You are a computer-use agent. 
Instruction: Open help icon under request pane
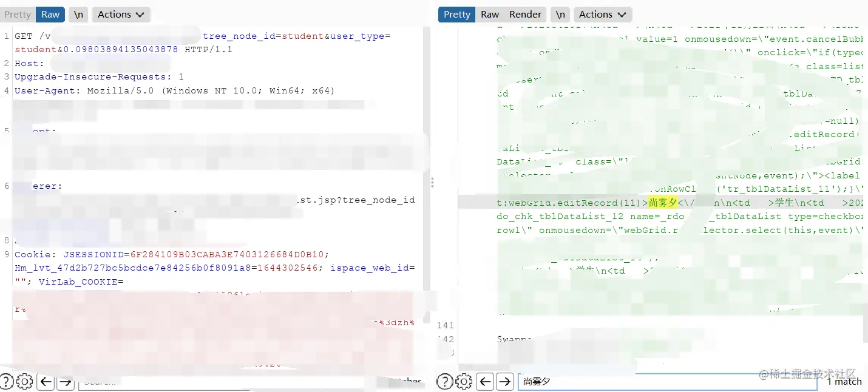coord(7,382)
